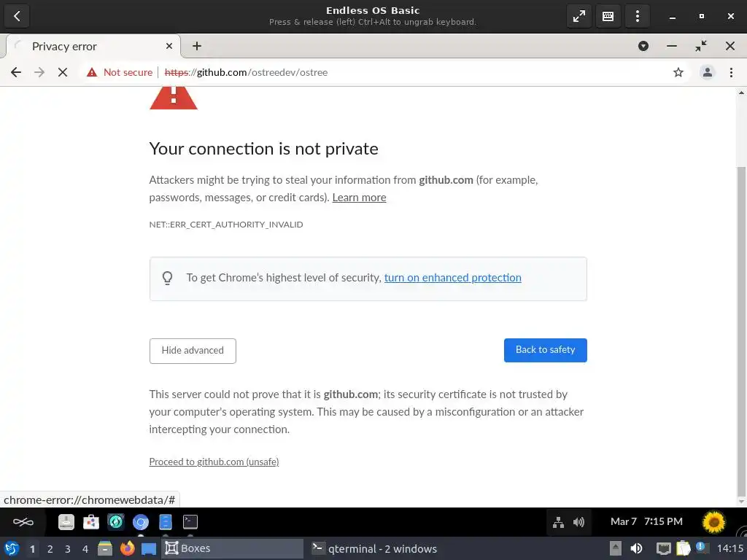Toggle fullscreen in Boxes header

(x=578, y=16)
